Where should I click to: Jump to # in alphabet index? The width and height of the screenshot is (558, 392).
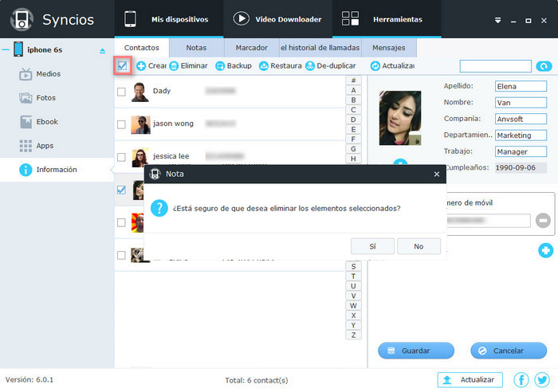353,80
